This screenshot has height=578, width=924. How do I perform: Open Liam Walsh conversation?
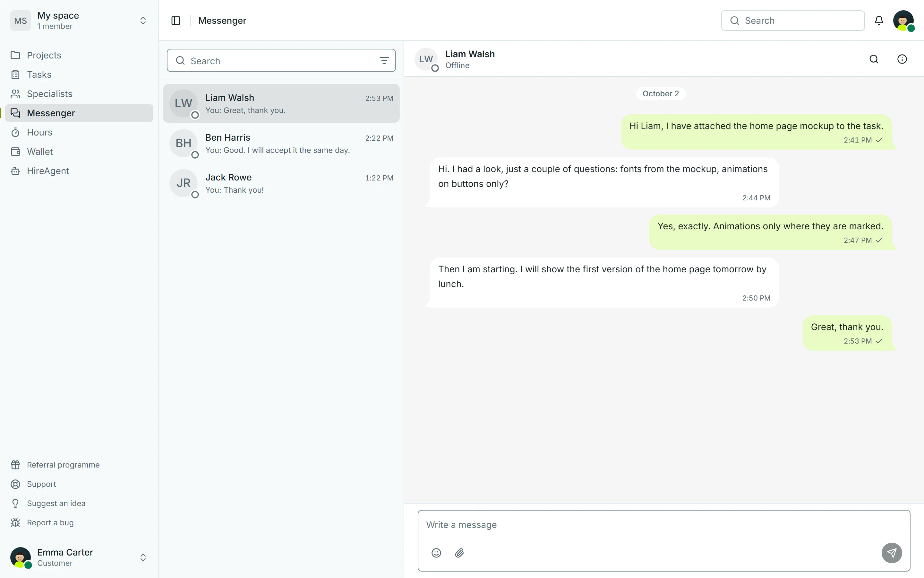click(281, 104)
